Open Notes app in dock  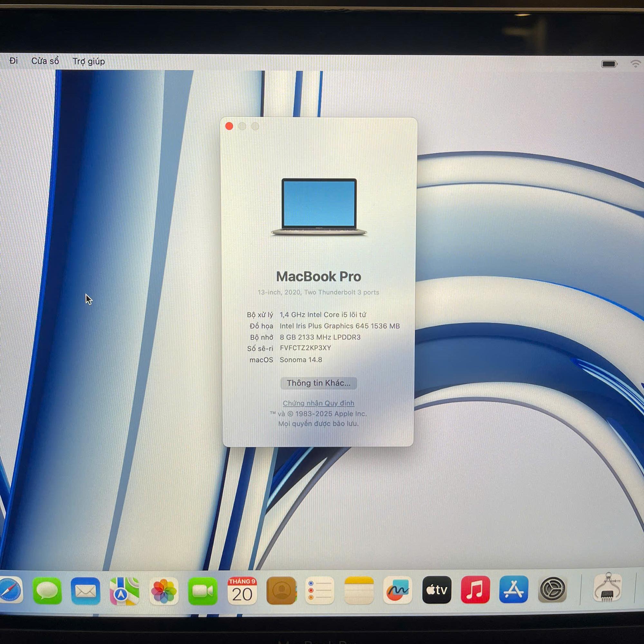click(359, 590)
